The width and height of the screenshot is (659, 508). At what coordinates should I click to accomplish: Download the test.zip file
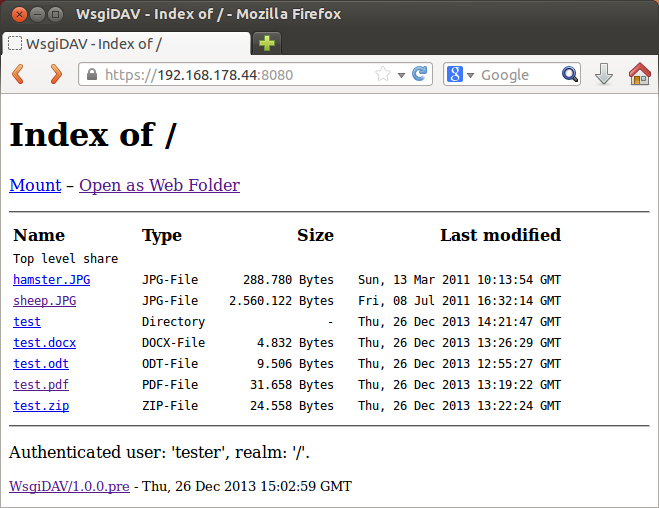[x=41, y=406]
